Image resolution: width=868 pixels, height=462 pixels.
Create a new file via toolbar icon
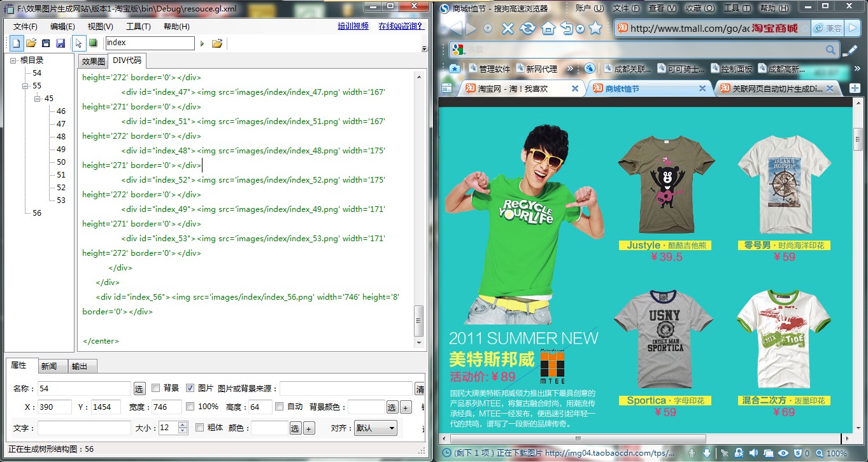click(16, 43)
